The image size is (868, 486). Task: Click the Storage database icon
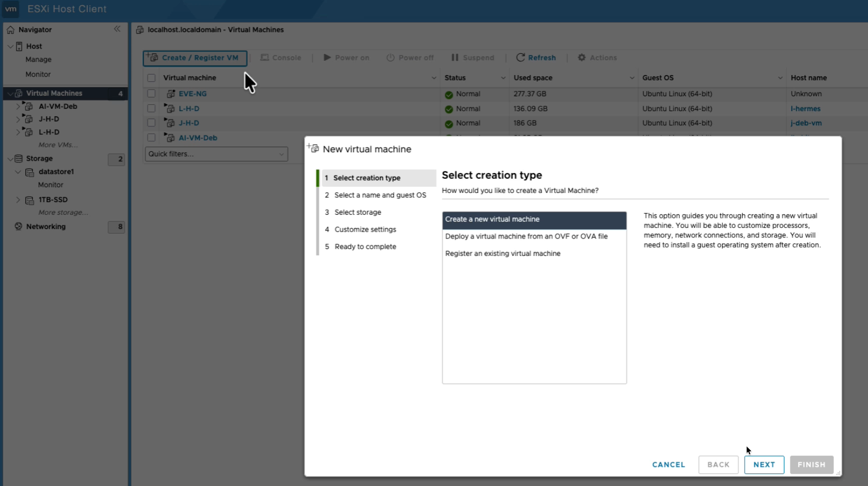(19, 159)
